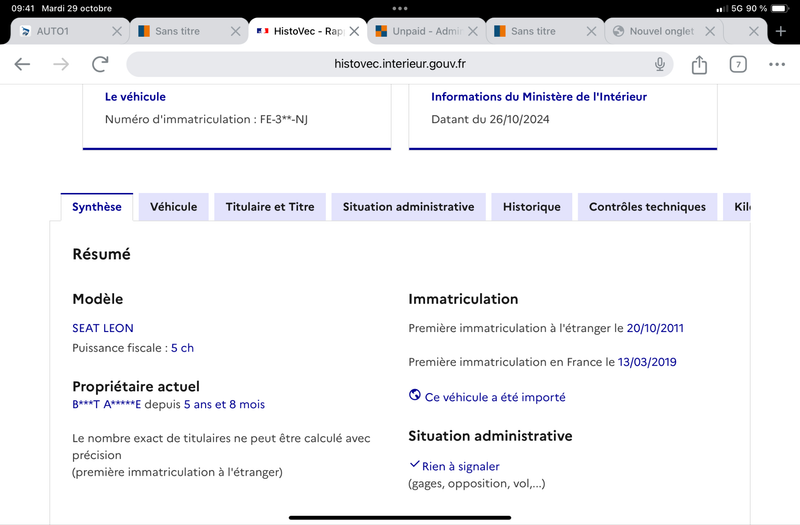Click the 5 ans et 8 mois duration
This screenshot has height=525, width=800.
tap(224, 405)
